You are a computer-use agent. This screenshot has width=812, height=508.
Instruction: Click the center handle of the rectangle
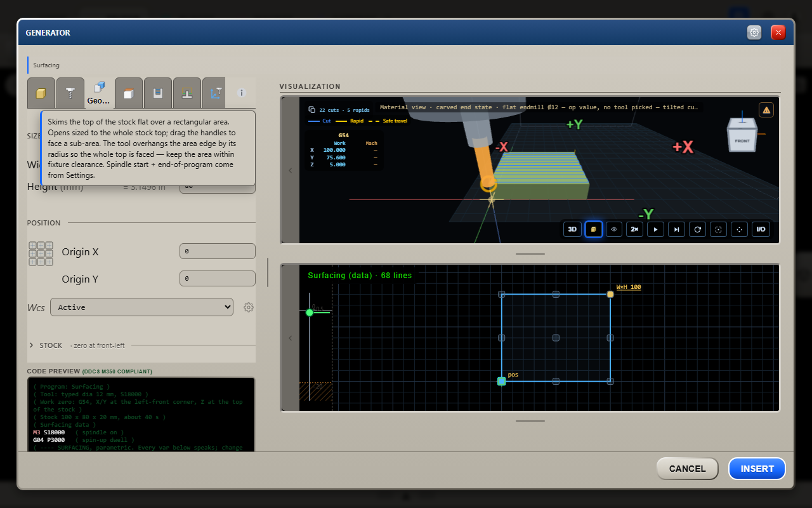click(x=556, y=338)
